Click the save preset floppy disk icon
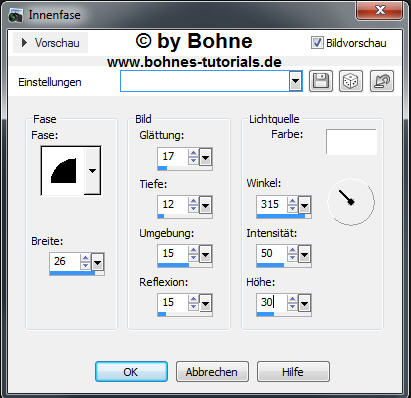 click(x=321, y=81)
